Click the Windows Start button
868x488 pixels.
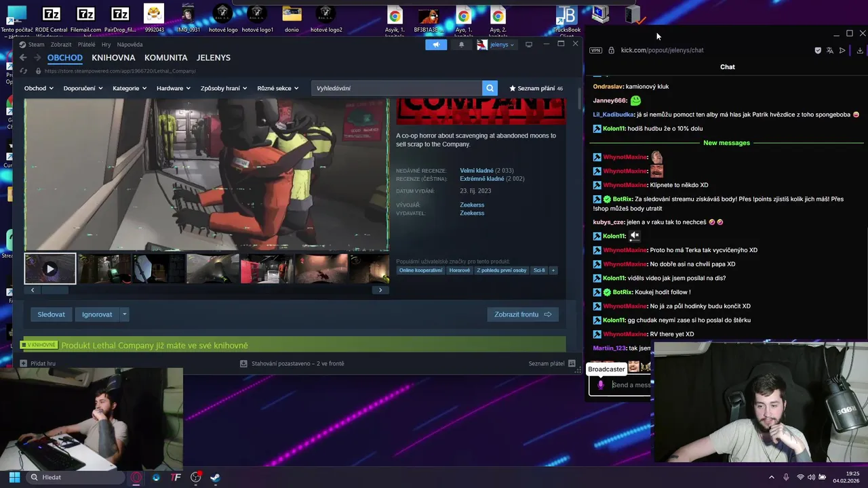(14, 477)
